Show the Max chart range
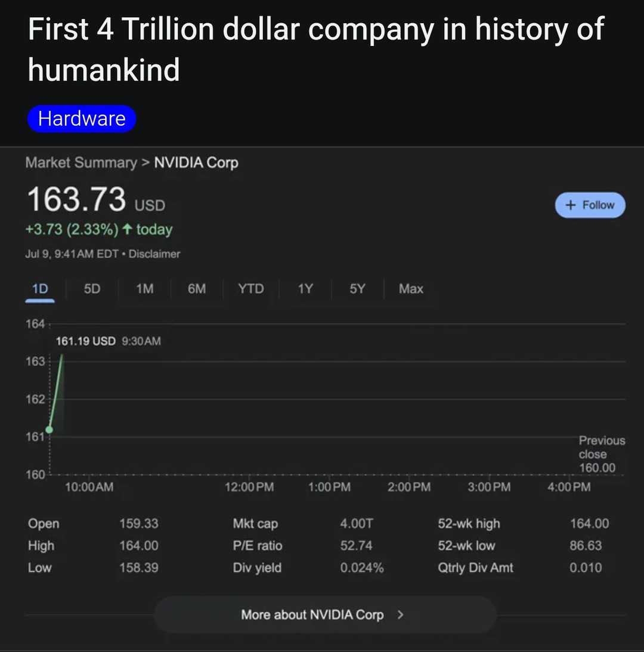Image resolution: width=644 pixels, height=652 pixels. pyautogui.click(x=411, y=289)
